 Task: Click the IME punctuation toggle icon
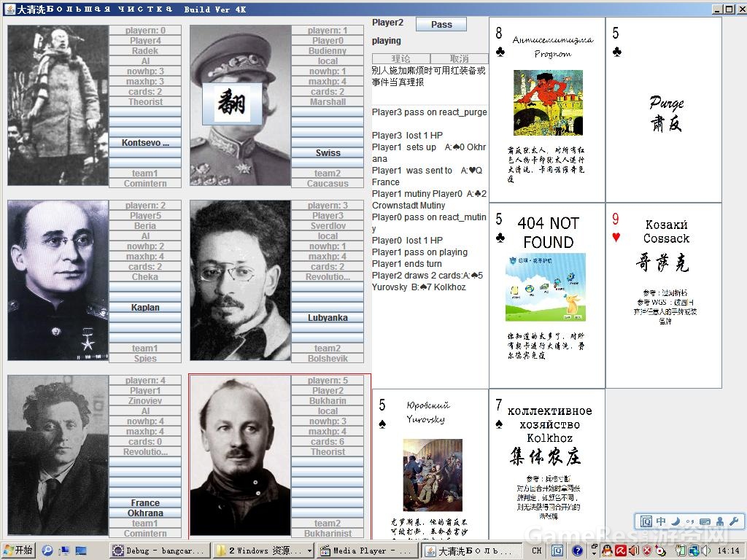pyautogui.click(x=690, y=521)
